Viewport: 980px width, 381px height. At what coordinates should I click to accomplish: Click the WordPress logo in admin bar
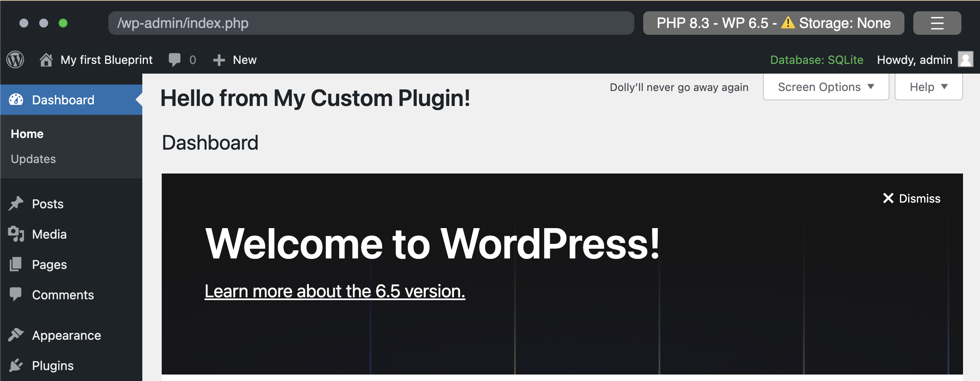15,60
